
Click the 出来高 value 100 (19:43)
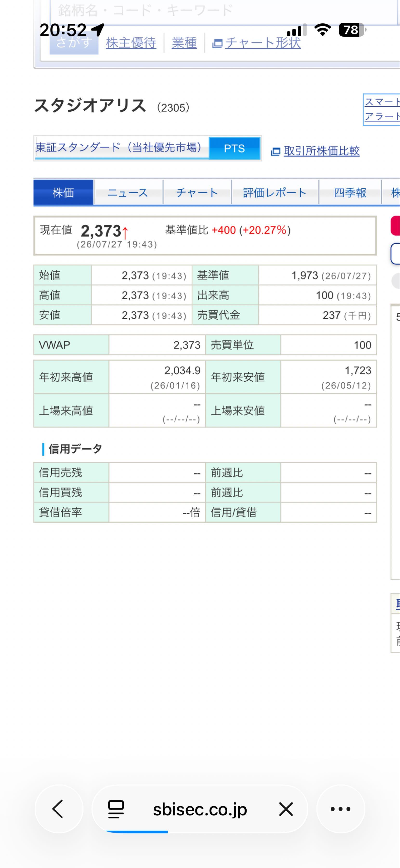[343, 296]
